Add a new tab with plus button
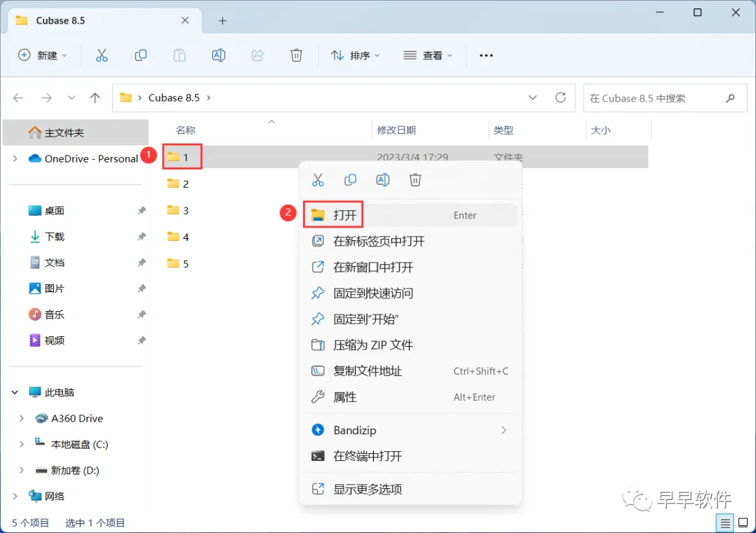 pyautogui.click(x=223, y=21)
